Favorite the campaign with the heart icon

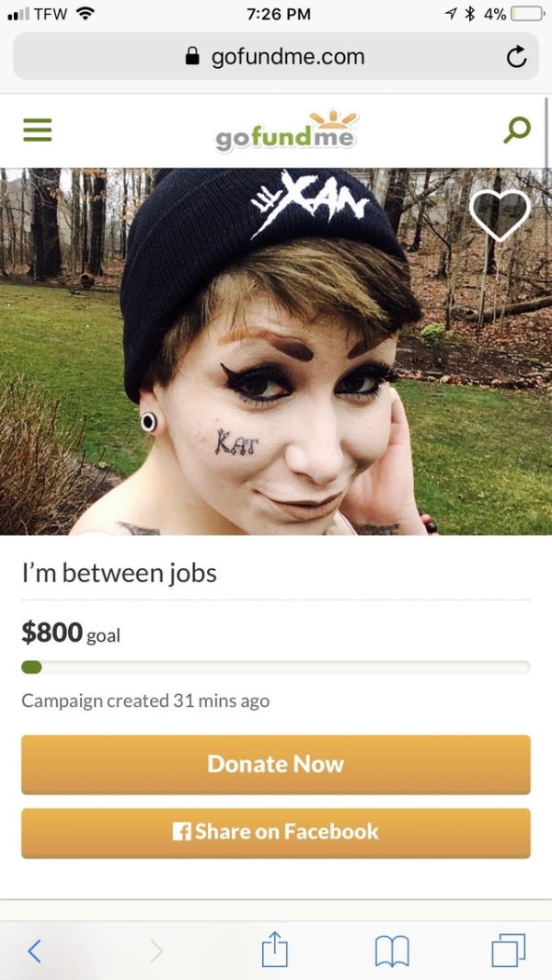500,214
